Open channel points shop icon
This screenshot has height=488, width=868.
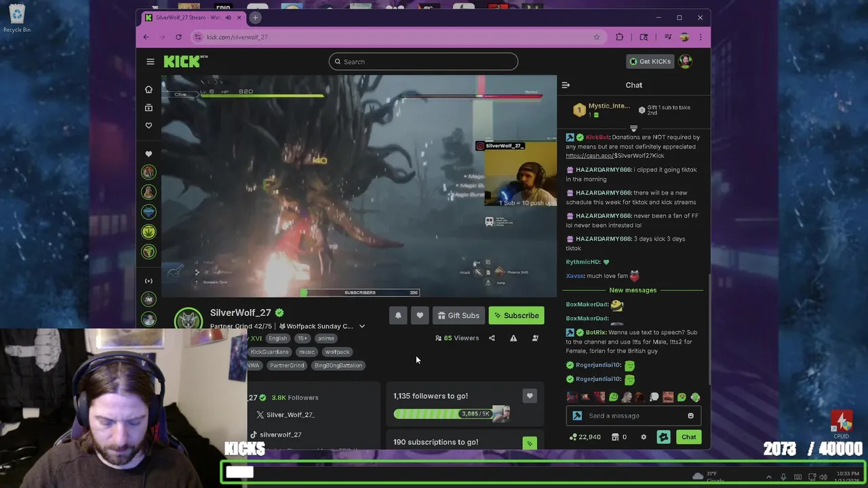click(x=615, y=437)
